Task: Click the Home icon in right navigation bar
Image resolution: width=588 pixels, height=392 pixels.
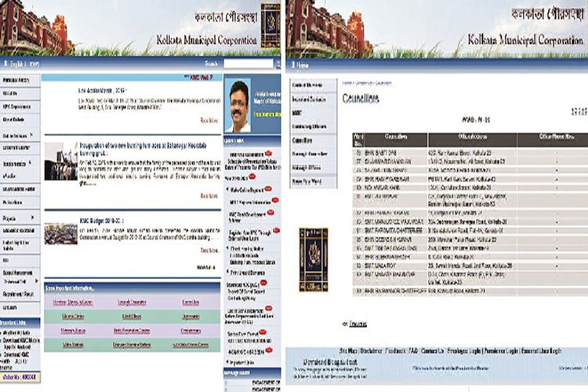Action: pos(294,64)
